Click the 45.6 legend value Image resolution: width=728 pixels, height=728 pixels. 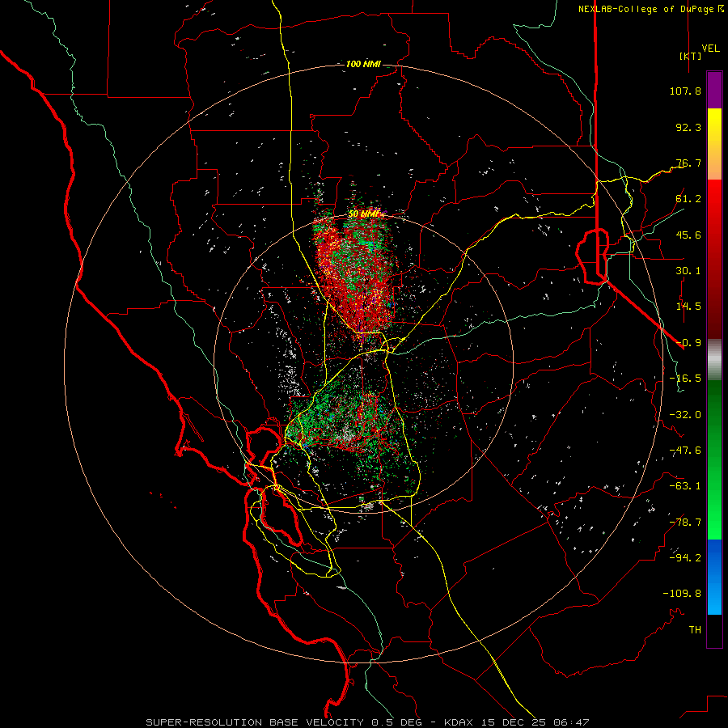tap(688, 235)
